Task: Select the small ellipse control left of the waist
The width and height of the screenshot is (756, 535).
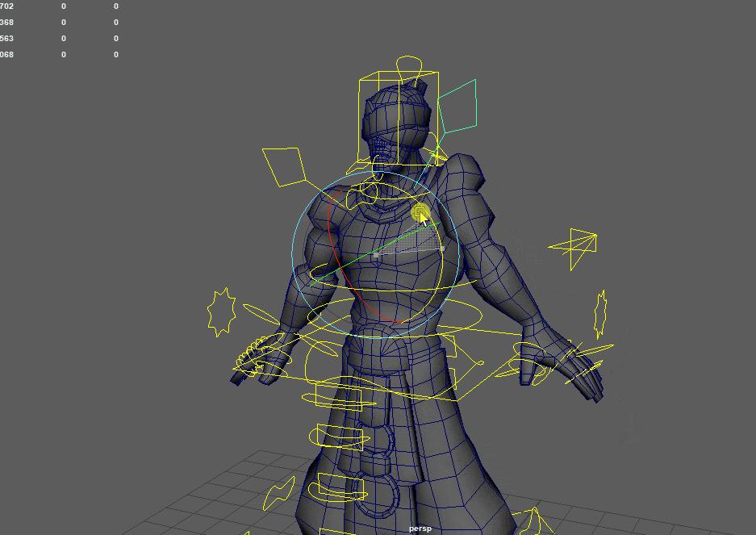Action: pyautogui.click(x=262, y=314)
